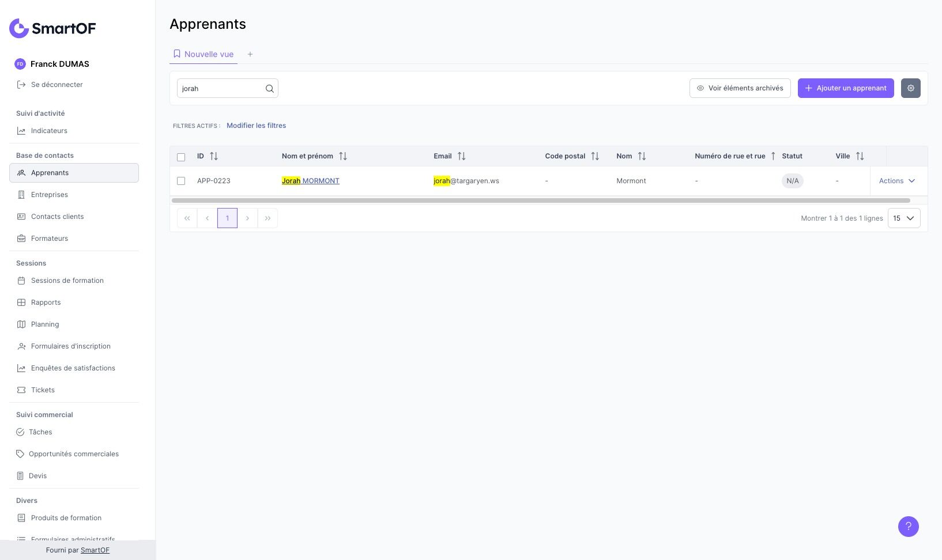Click Modifier les filtres link

(x=256, y=126)
